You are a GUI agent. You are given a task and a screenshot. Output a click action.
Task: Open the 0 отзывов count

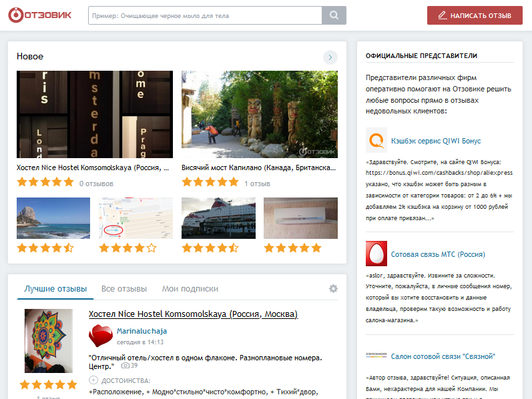click(96, 183)
